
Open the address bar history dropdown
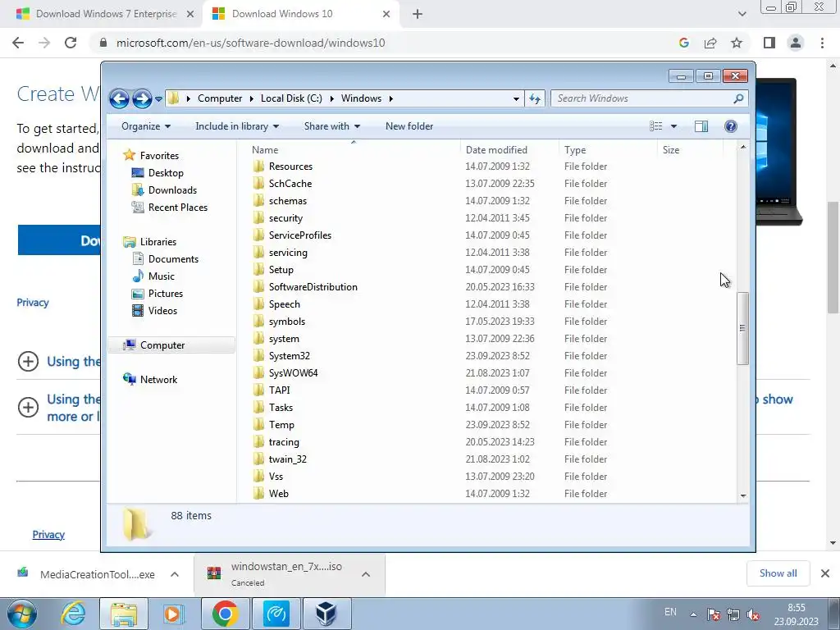[x=516, y=98]
